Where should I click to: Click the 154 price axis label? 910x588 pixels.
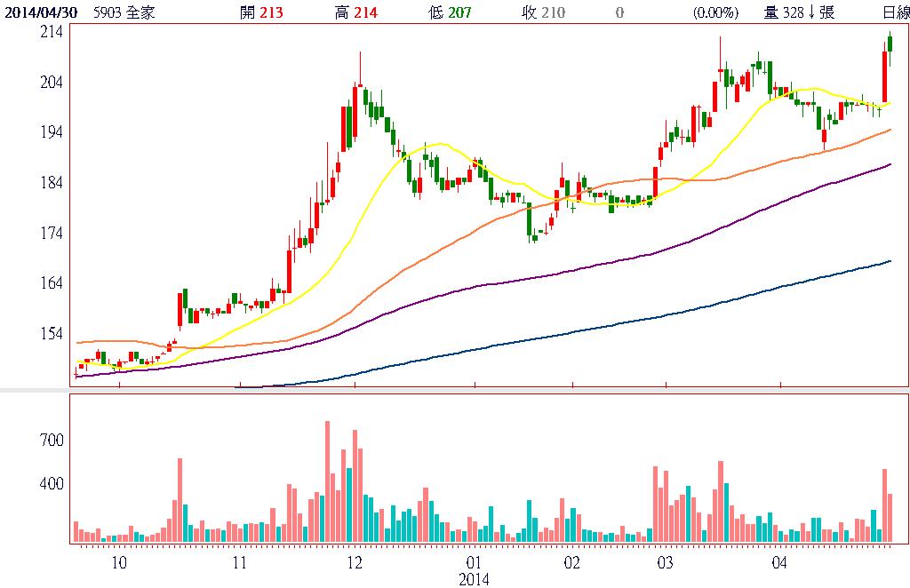50,333
